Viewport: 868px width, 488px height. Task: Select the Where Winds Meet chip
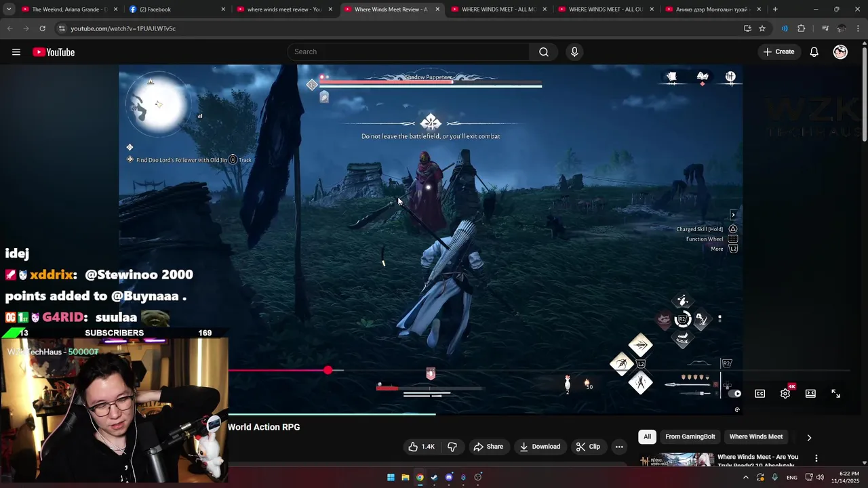[756, 437]
